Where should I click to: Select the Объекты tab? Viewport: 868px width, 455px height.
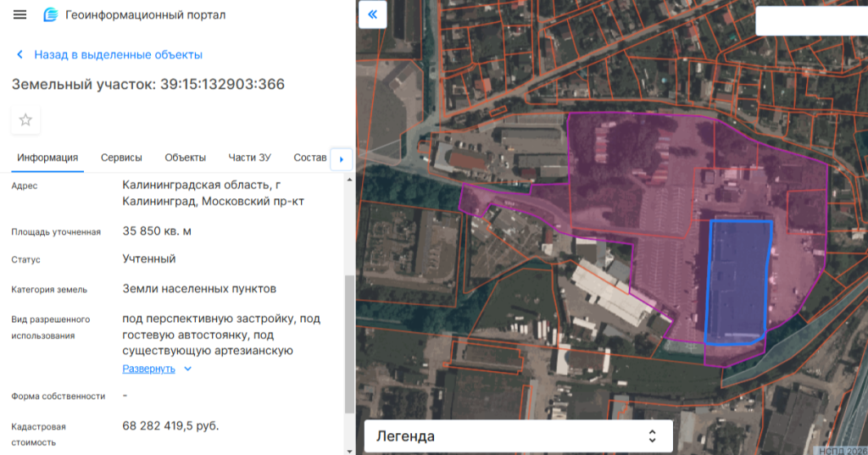pos(185,158)
